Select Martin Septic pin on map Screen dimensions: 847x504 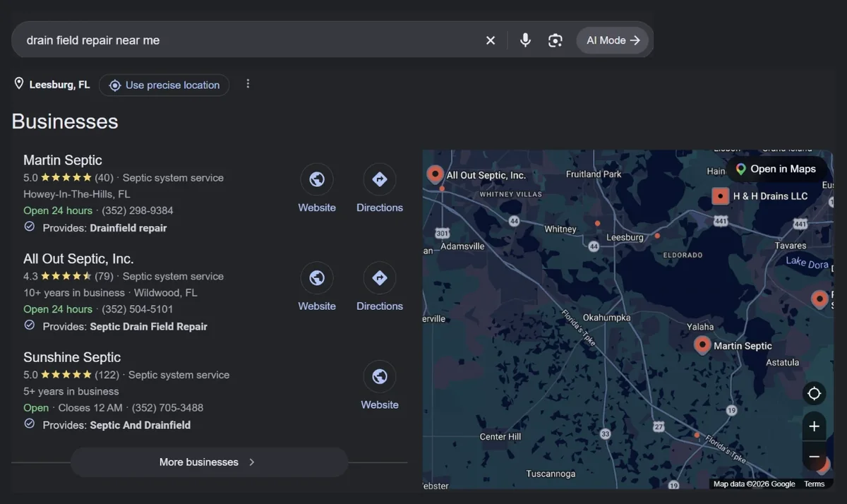[702, 344]
